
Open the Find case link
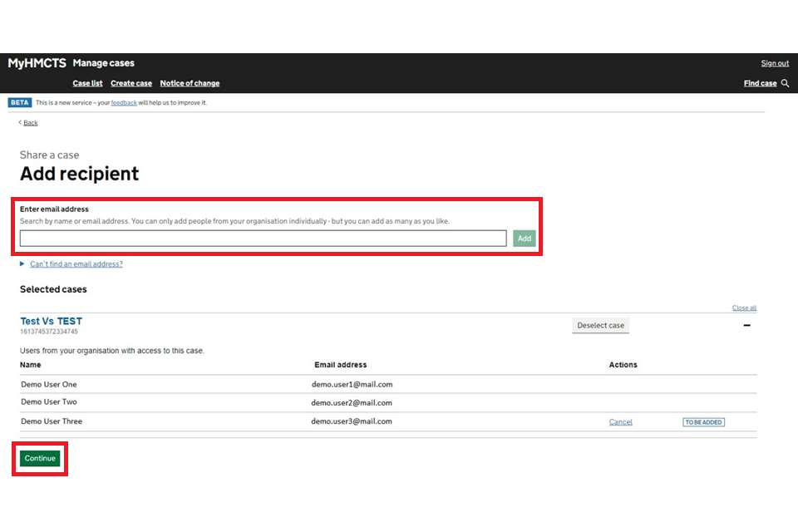click(x=760, y=83)
